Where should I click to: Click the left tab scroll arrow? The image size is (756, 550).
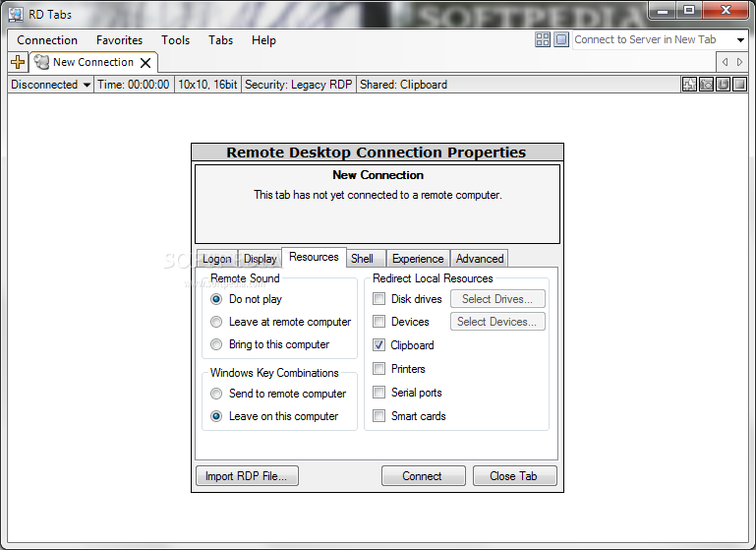(725, 62)
